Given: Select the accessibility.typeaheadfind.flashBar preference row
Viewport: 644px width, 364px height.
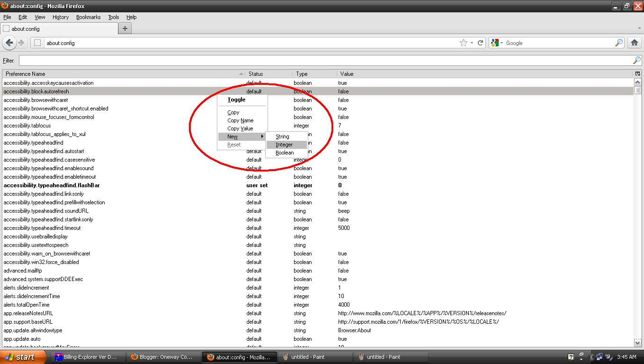Looking at the screenshot, I should [x=318, y=185].
